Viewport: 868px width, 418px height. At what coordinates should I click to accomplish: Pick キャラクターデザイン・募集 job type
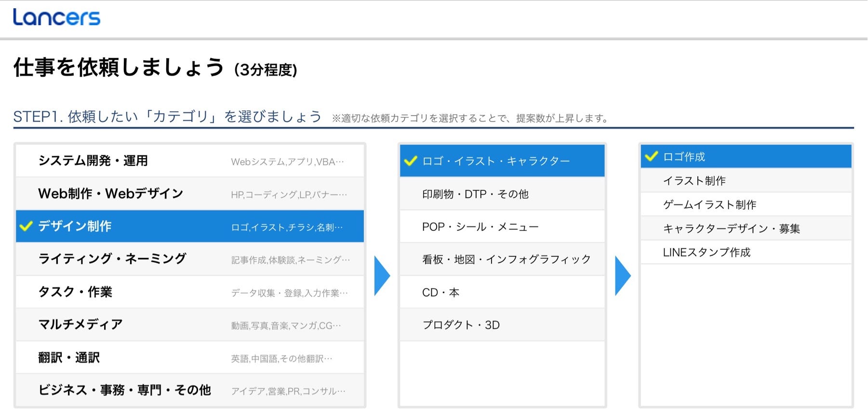(x=746, y=228)
